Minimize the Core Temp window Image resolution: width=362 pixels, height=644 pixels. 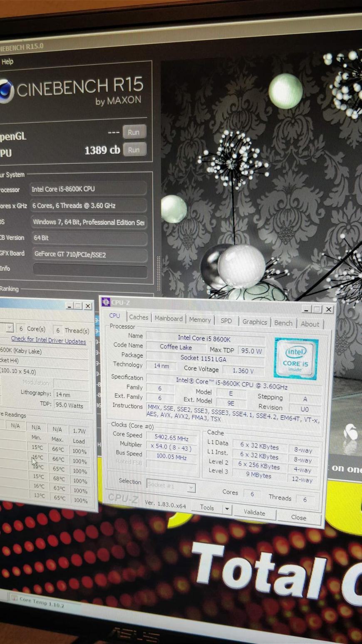click(x=69, y=306)
